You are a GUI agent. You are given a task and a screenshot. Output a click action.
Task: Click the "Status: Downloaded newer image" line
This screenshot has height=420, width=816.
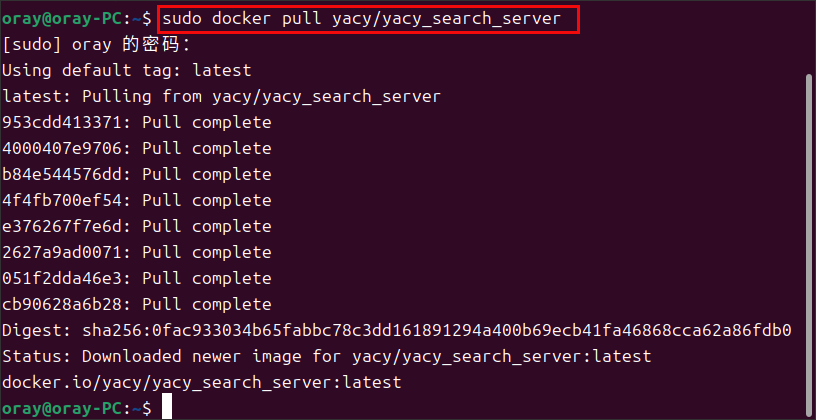click(x=326, y=356)
